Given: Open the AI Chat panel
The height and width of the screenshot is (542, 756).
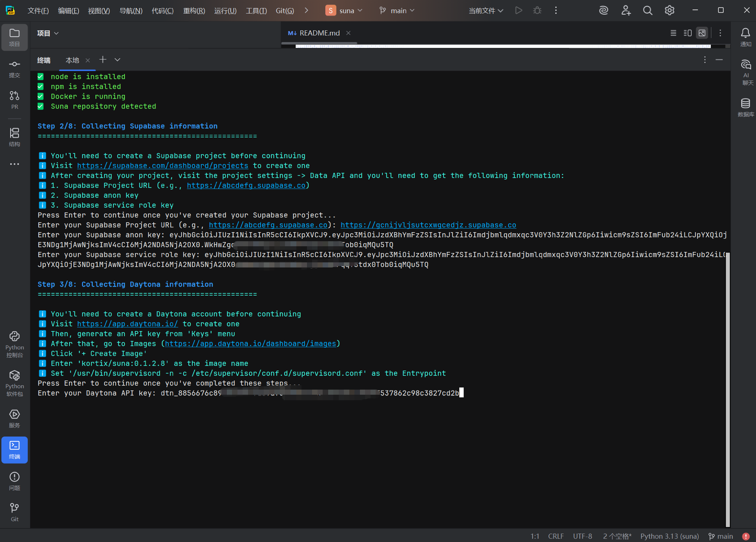Looking at the screenshot, I should (745, 71).
